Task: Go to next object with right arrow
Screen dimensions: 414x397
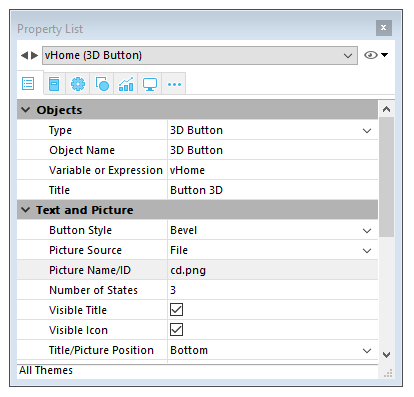Action: pos(35,55)
